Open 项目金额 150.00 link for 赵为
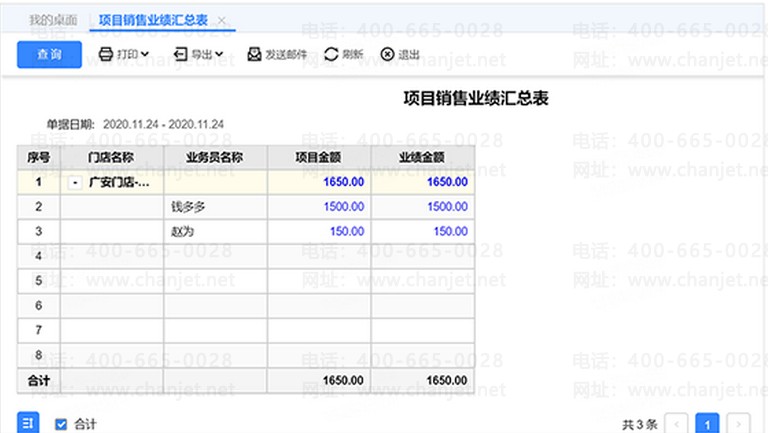 (x=347, y=231)
